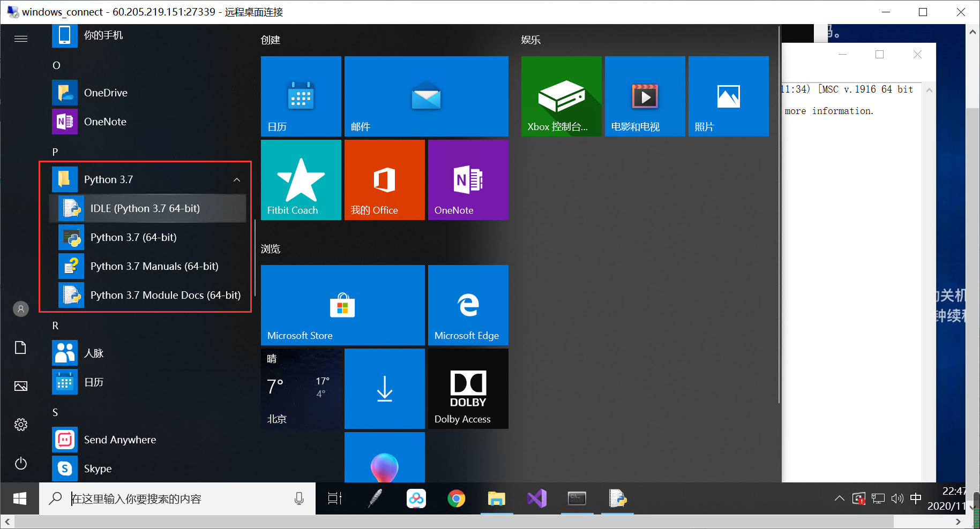
Task: Click remote desktop horizontal scrollbar right arrow
Action: (959, 522)
